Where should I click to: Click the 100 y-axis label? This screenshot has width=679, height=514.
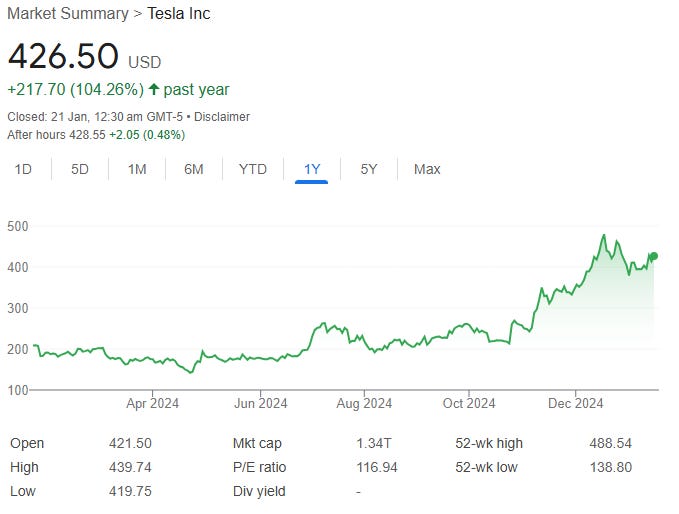tap(18, 390)
